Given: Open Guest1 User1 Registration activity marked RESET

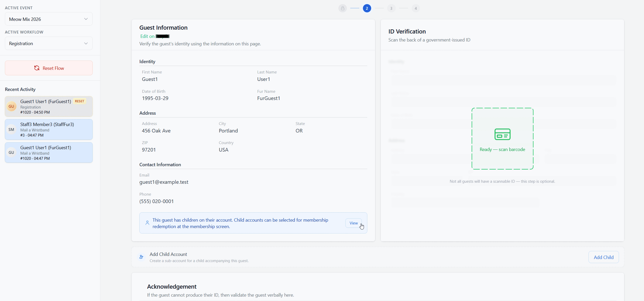Looking at the screenshot, I should [x=49, y=106].
